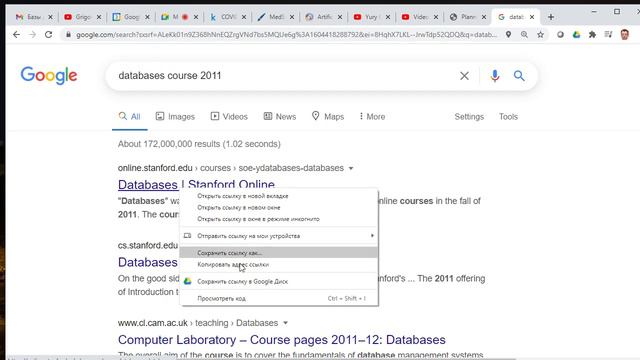640x360 pixels.
Task: Submit search with the blue magnifier
Action: coord(519,76)
